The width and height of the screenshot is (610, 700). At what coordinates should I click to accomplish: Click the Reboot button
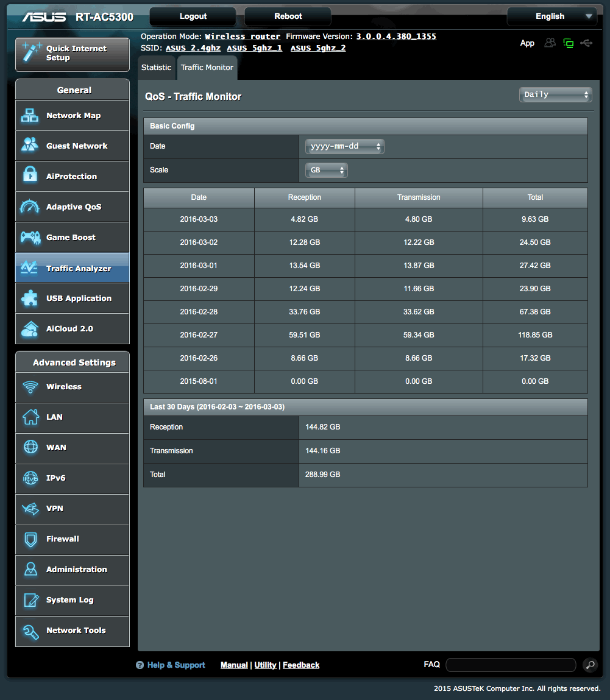[x=287, y=16]
